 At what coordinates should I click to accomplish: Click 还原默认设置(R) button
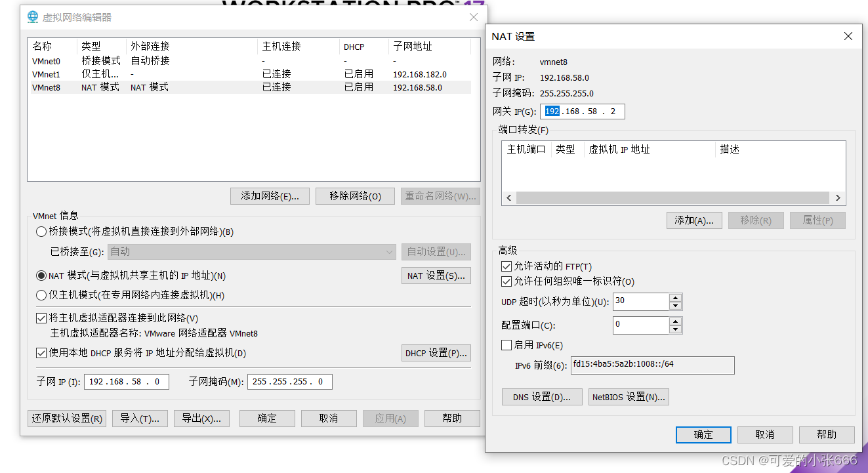[x=67, y=419]
